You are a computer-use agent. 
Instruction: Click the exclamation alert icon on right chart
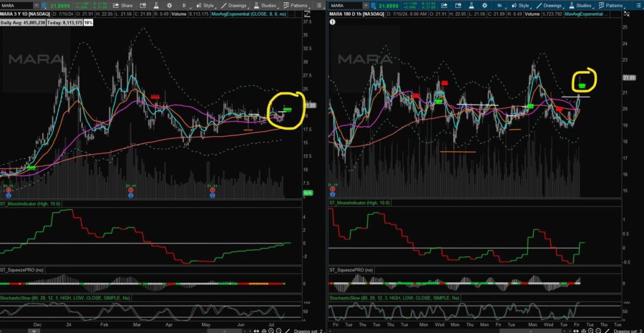332,22
